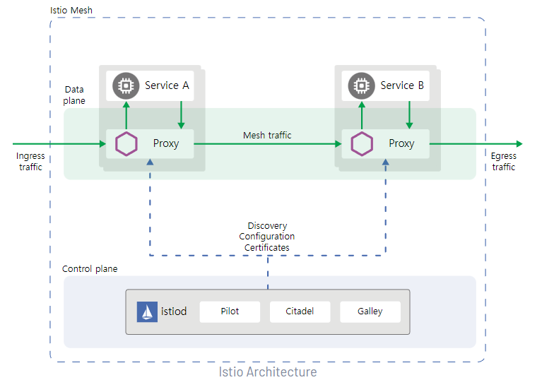Click the 'Egress traffic' label
This screenshot has height=392, width=542.
(504, 161)
